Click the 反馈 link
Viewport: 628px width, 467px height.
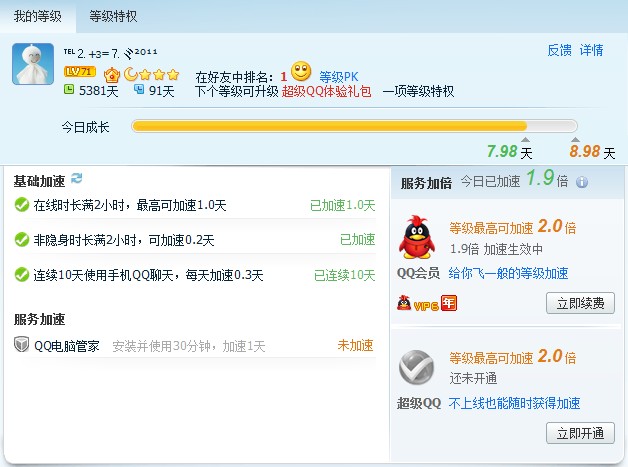[x=560, y=50]
